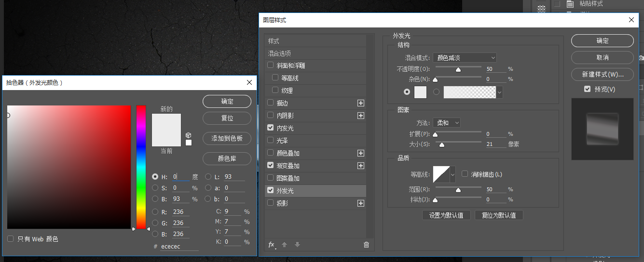Click 复位为默认值 button
Viewport: 644px width, 262px height.
click(499, 215)
